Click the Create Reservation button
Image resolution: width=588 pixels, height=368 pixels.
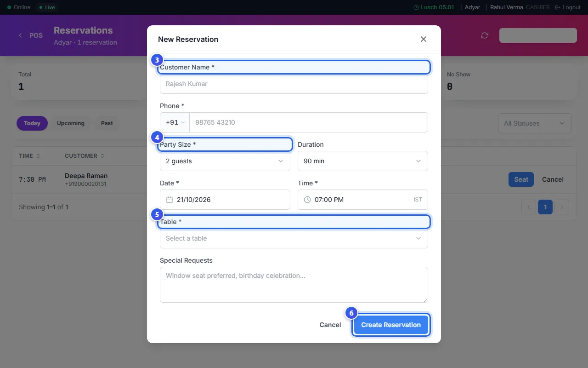coord(391,325)
